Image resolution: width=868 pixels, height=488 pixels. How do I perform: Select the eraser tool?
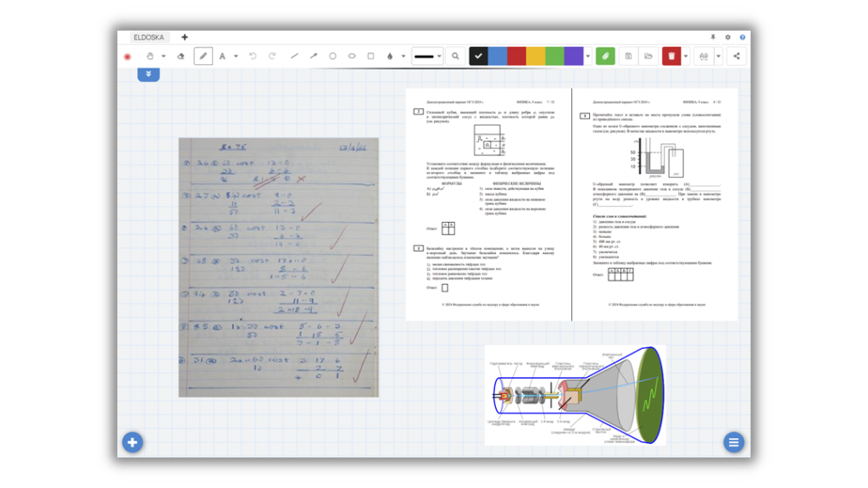click(x=180, y=57)
